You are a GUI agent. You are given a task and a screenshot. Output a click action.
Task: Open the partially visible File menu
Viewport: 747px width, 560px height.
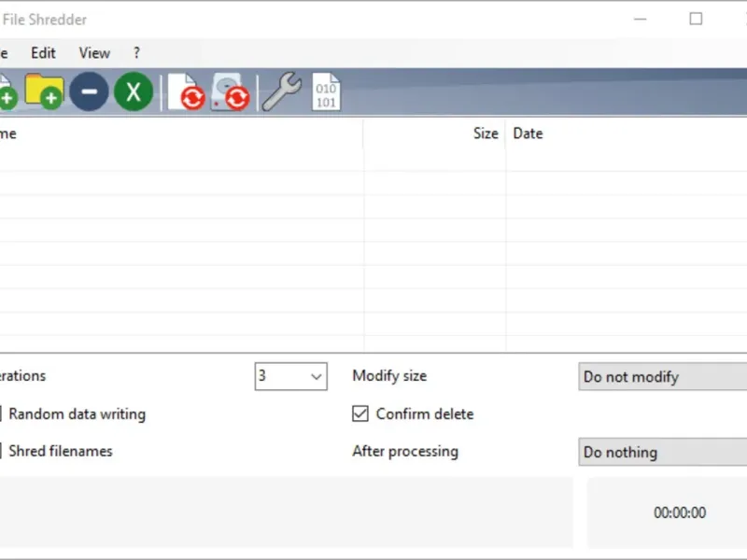point(4,53)
